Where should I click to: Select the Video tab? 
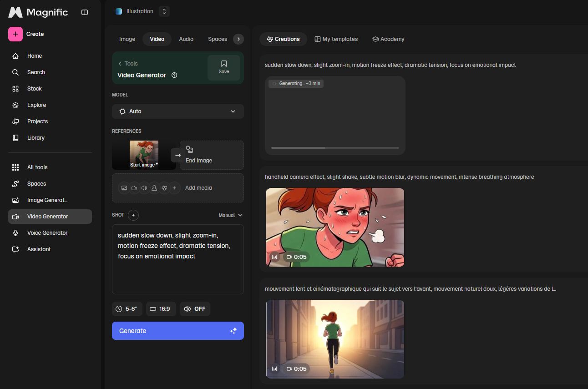tap(157, 39)
